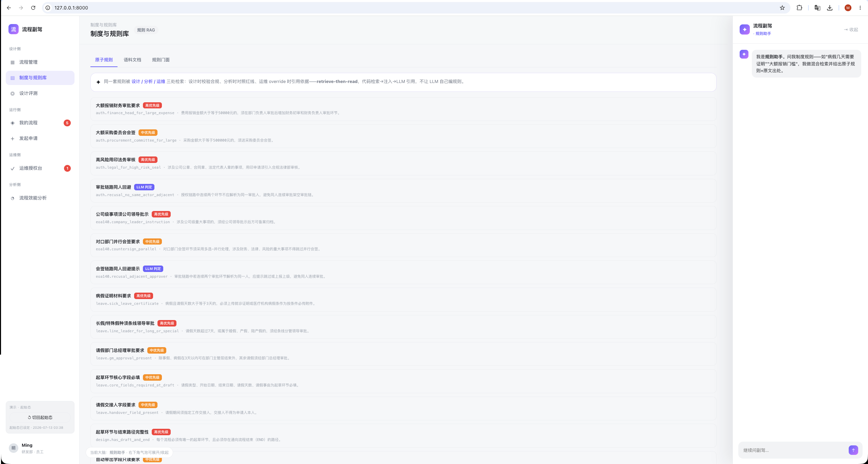
Task: Go back using the browser back arrow
Action: coord(9,8)
